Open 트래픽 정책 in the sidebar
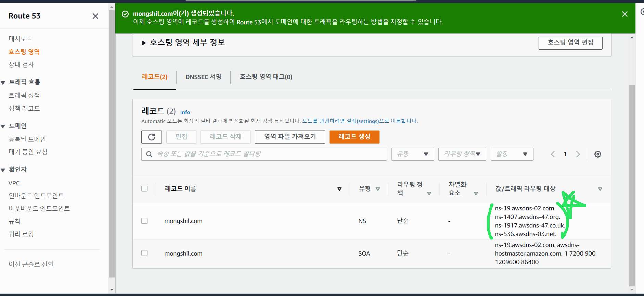The height and width of the screenshot is (296, 644). [24, 95]
